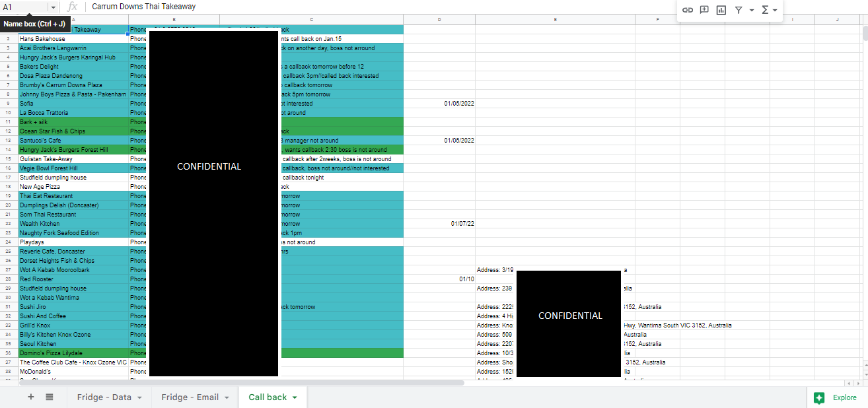Select the Johnny Boys Pizza & Pasta cell
The height and width of the screenshot is (408, 868).
click(73, 94)
